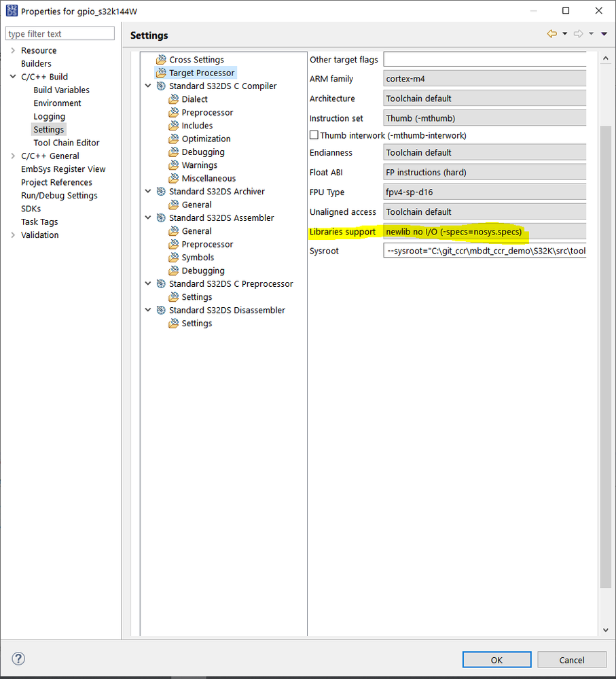Collapse Standard S32DS Archiver group
Viewport: 616px width, 679px height.
coord(148,192)
